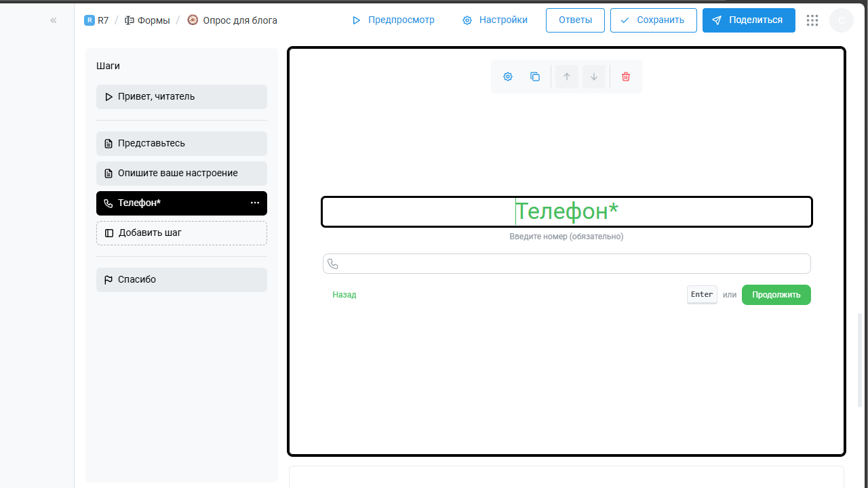Click the phone number input field

(x=567, y=264)
